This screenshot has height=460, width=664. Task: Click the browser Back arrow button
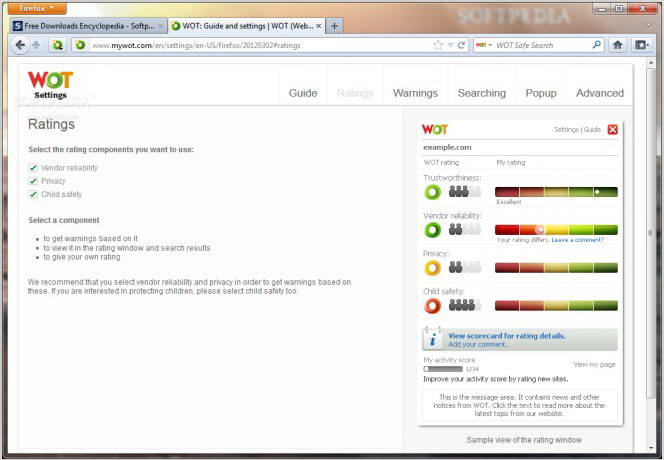click(19, 44)
